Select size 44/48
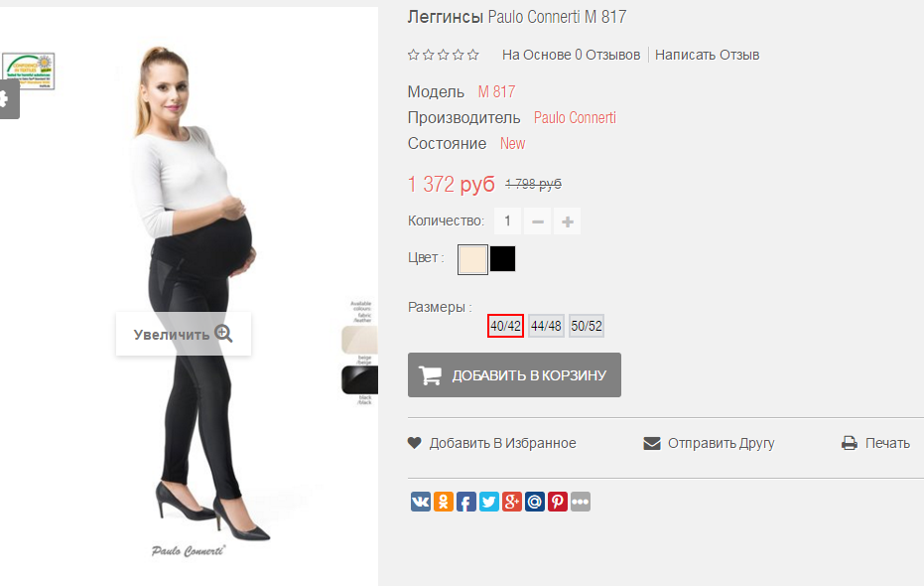The image size is (924, 586). coord(546,326)
